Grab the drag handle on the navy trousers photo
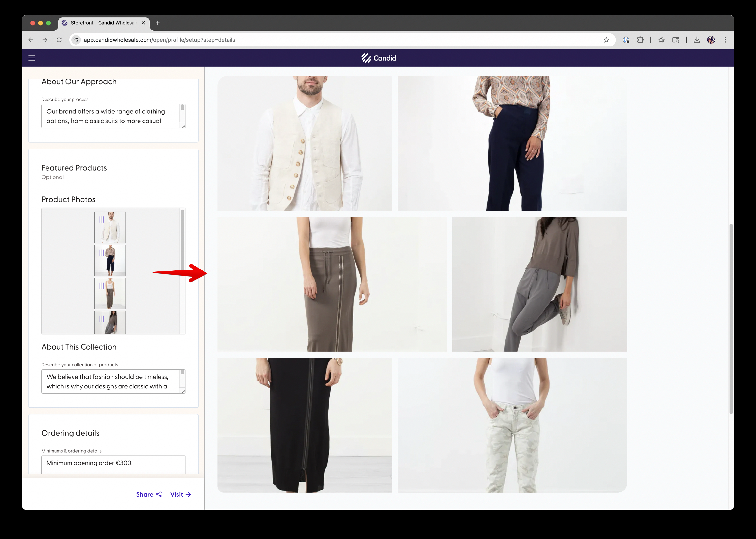This screenshot has width=756, height=539. coord(102,252)
